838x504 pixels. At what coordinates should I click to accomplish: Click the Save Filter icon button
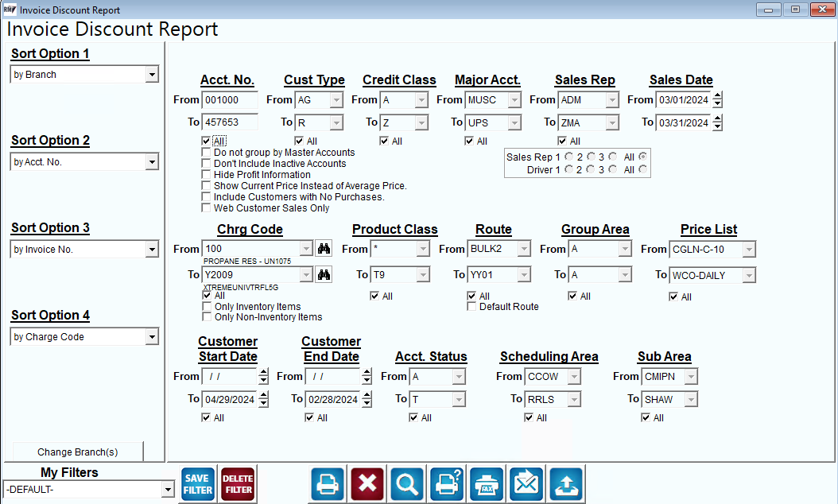click(x=198, y=484)
